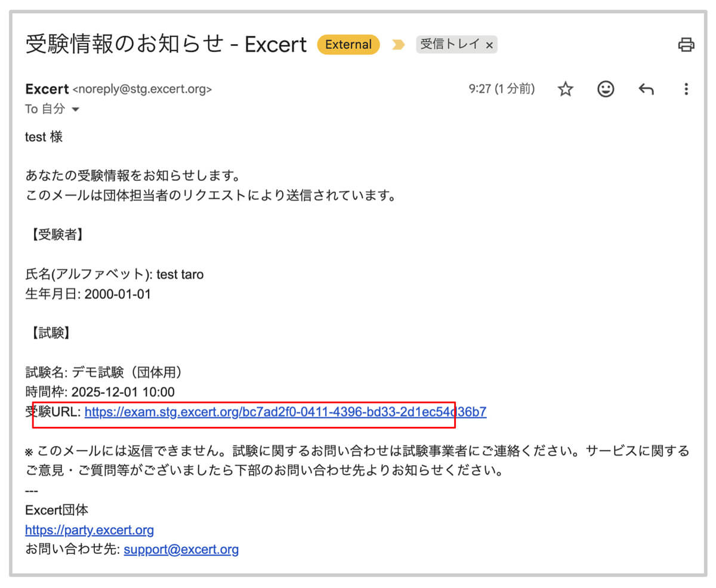Click the print icon for this email
Image resolution: width=716 pixels, height=588 pixels.
686,45
